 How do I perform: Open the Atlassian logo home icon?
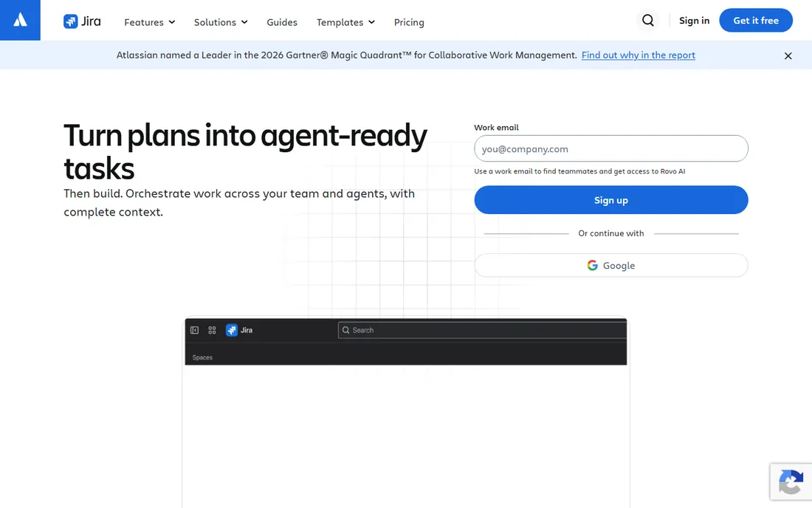click(20, 20)
